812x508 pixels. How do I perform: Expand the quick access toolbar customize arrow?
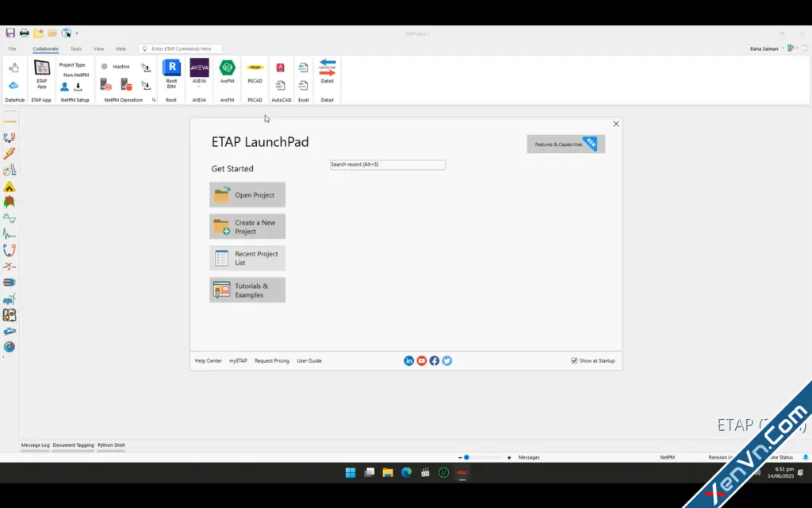[x=77, y=33]
